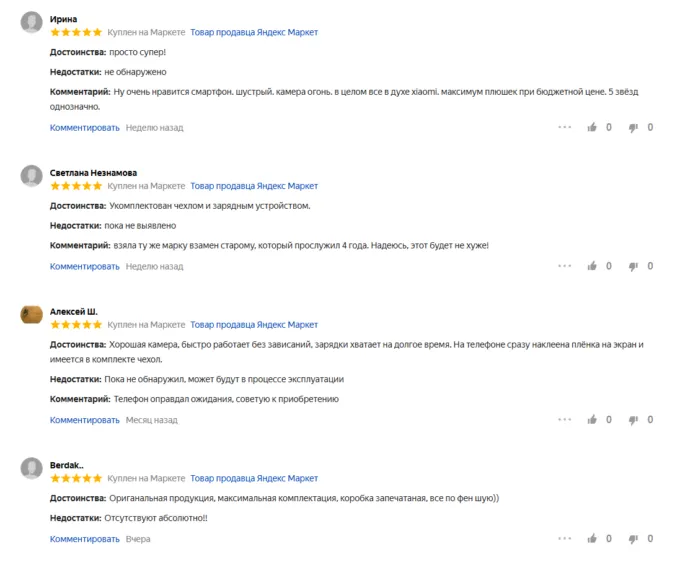Comment on Алексей Ш.'s review

pyautogui.click(x=85, y=420)
